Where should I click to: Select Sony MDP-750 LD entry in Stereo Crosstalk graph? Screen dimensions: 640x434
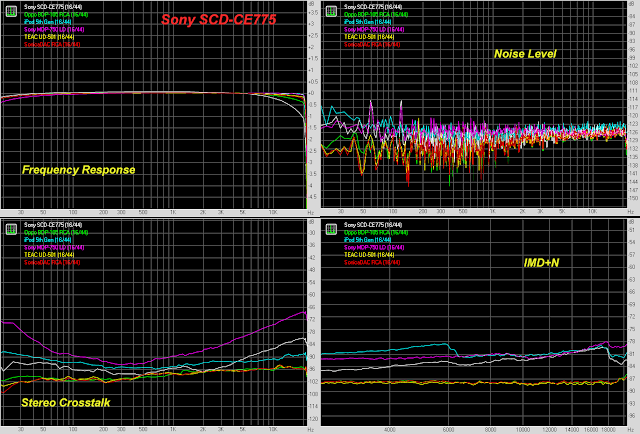pos(54,247)
